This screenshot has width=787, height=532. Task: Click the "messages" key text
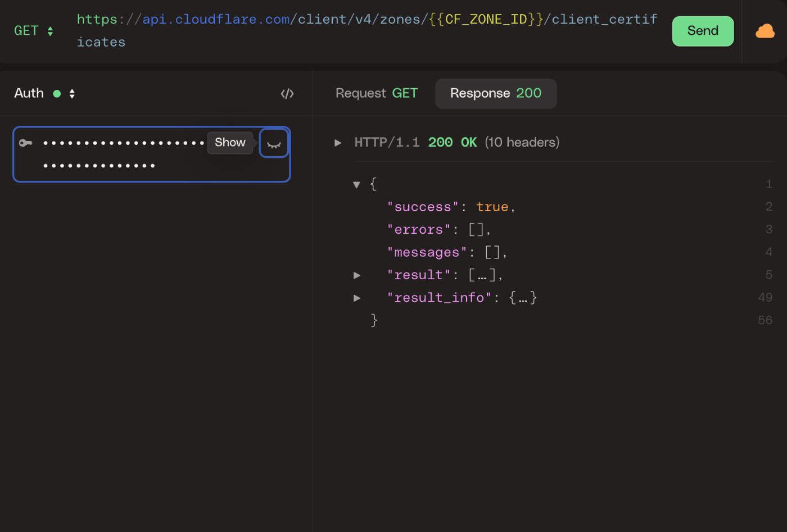(x=427, y=252)
